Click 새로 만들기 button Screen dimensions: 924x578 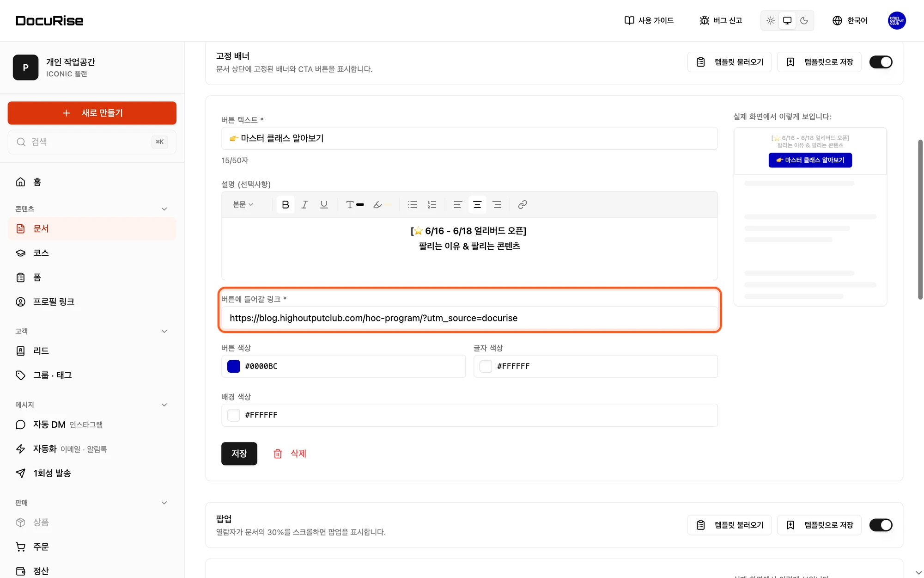coord(92,113)
